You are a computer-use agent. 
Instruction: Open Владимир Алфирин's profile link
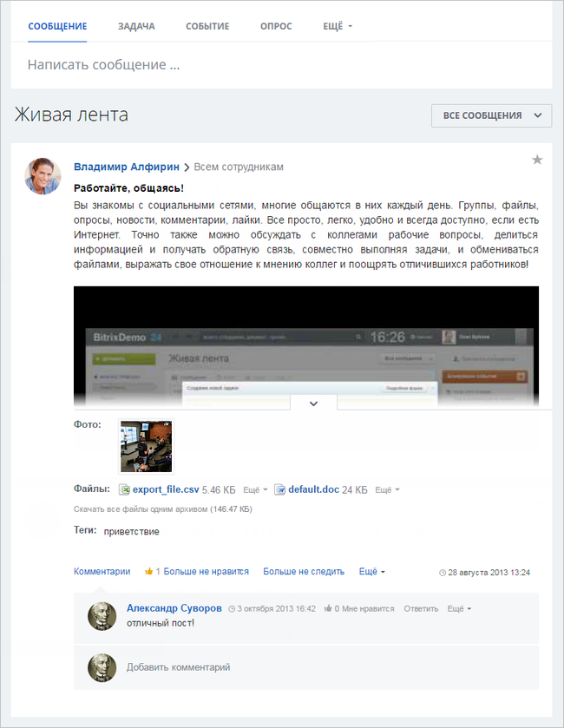pos(127,167)
